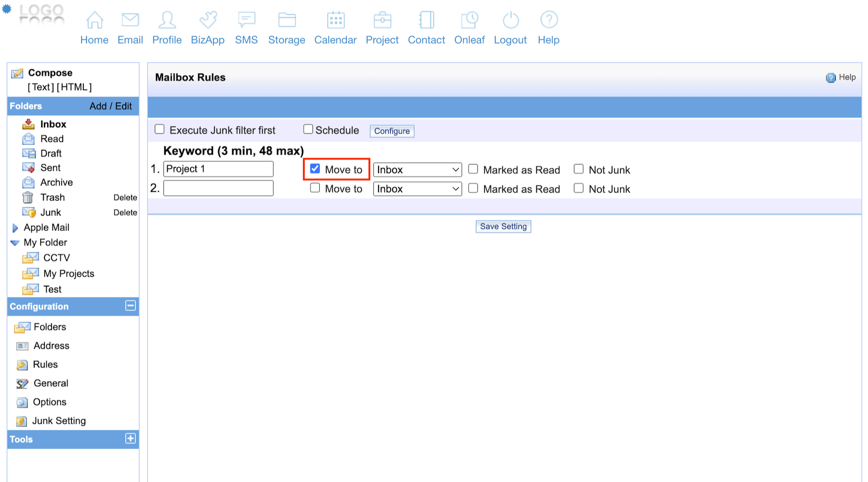Select Rules in the Configuration menu
This screenshot has width=868, height=482.
point(45,364)
